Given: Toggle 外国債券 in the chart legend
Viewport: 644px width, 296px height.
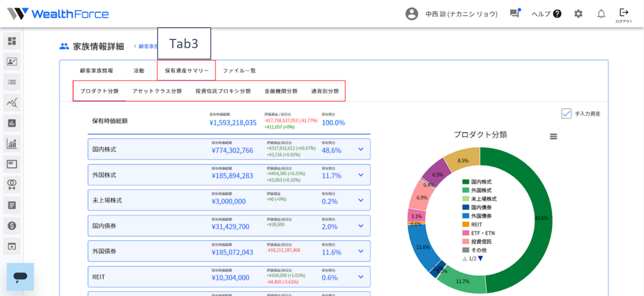Looking at the screenshot, I should point(477,216).
